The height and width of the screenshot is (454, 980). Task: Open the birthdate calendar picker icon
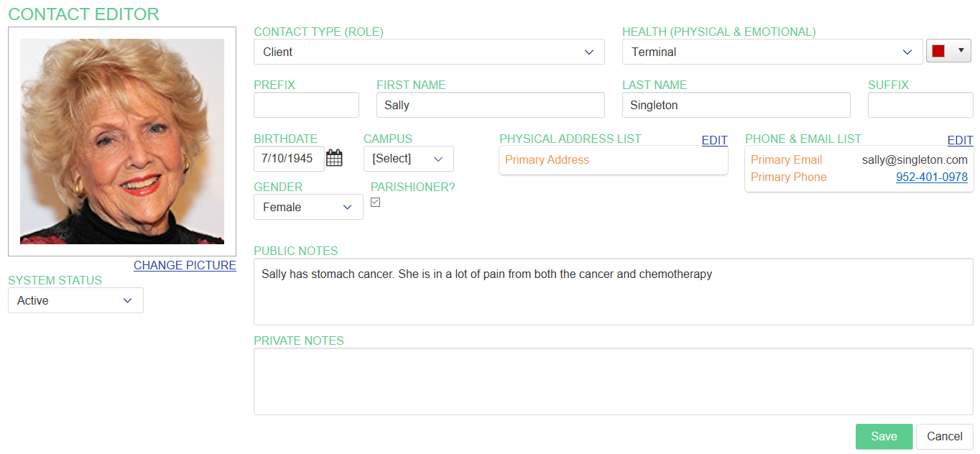(x=334, y=159)
